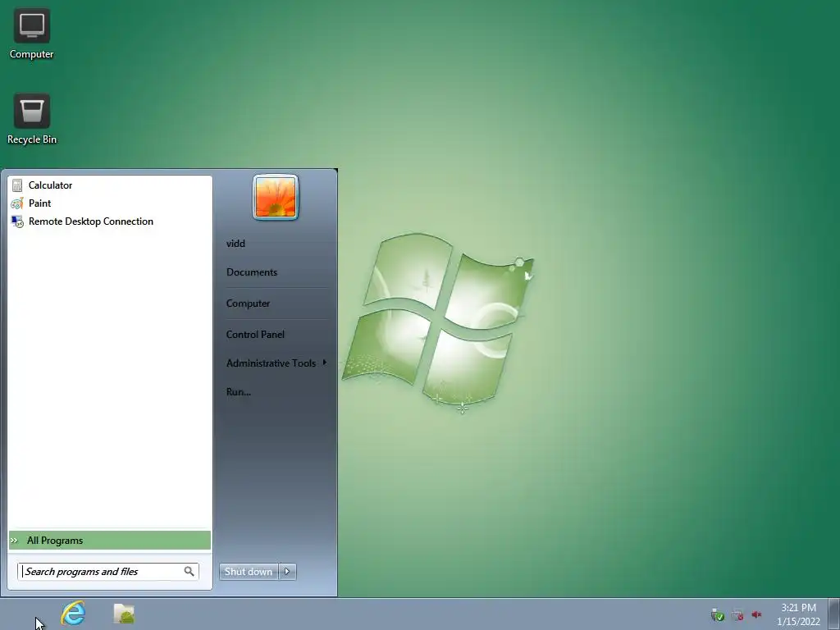Image resolution: width=840 pixels, height=630 pixels.
Task: Open the network tray icon with the red X
Action: 737,615
